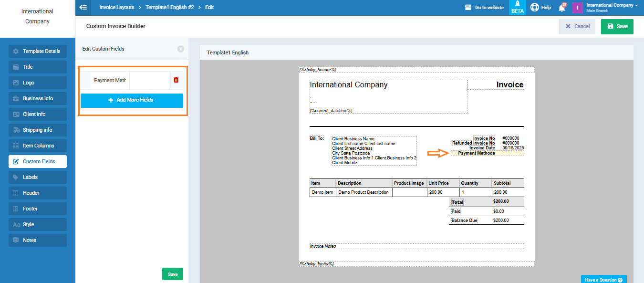Close the Edit Custom Fields panel

point(180,49)
